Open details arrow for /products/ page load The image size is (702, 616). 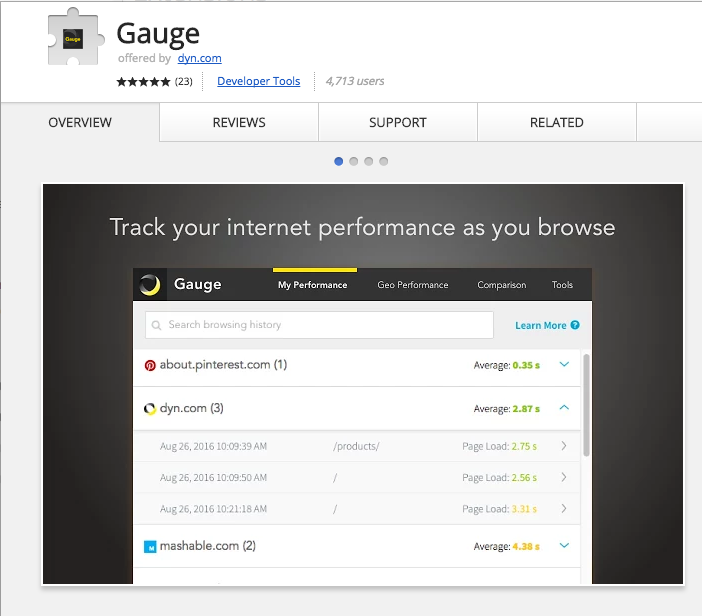(564, 446)
